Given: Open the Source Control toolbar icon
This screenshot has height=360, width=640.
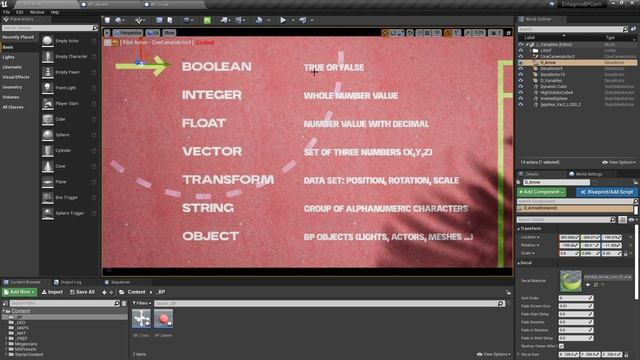Looking at the screenshot, I should point(118,20).
